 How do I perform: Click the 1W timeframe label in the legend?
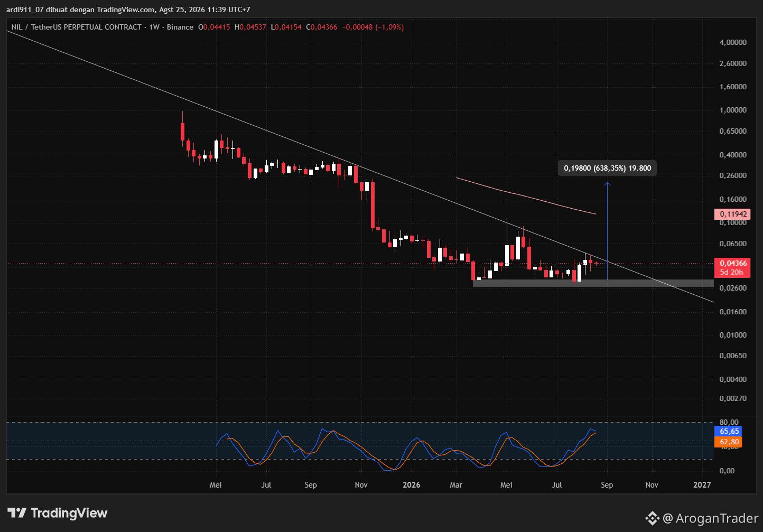154,27
